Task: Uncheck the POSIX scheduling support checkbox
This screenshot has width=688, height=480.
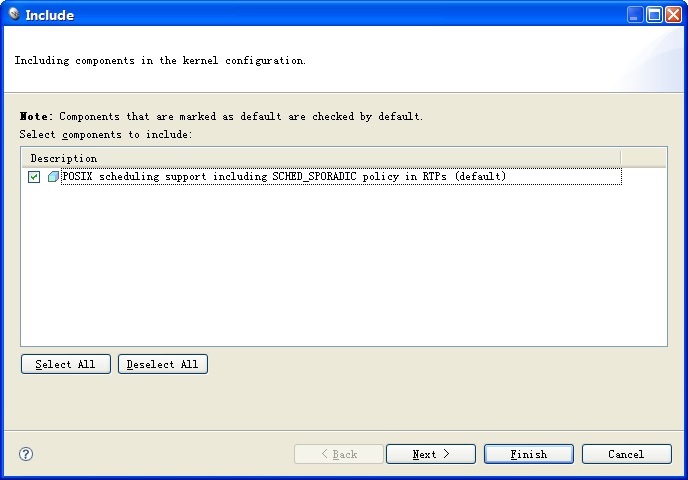Action: tap(34, 177)
